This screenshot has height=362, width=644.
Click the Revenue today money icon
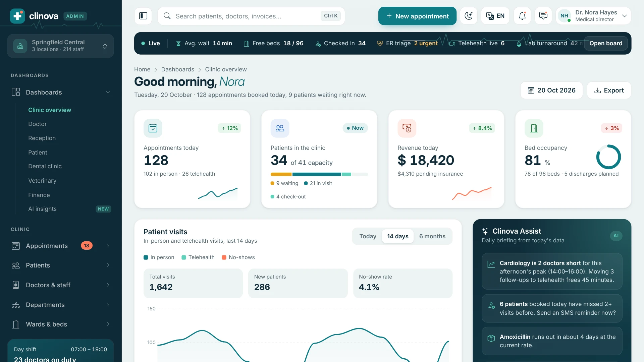407,128
